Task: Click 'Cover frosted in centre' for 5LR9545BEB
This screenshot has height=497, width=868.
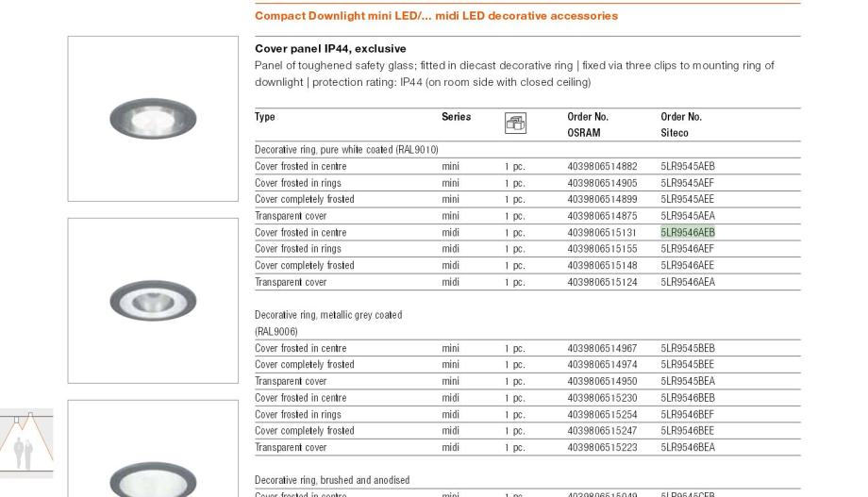Action: tap(301, 348)
